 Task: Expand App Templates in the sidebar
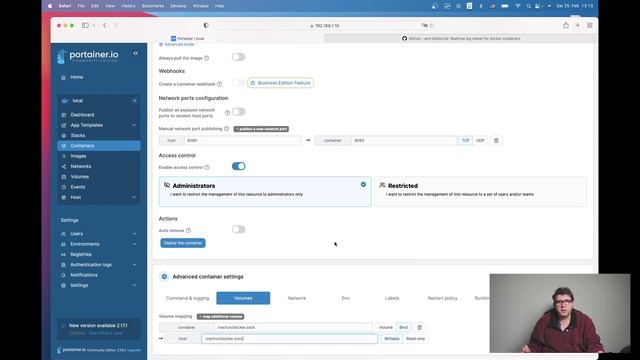tap(134, 125)
